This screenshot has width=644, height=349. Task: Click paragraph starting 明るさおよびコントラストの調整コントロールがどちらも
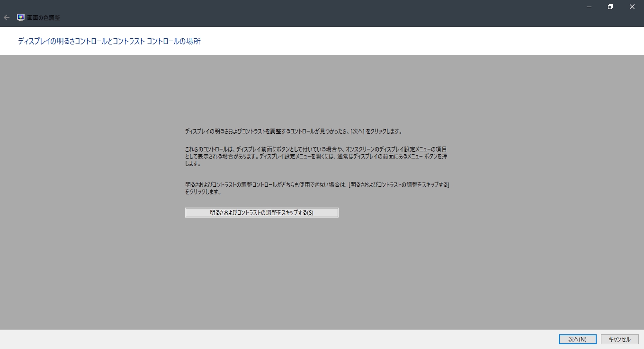point(317,188)
